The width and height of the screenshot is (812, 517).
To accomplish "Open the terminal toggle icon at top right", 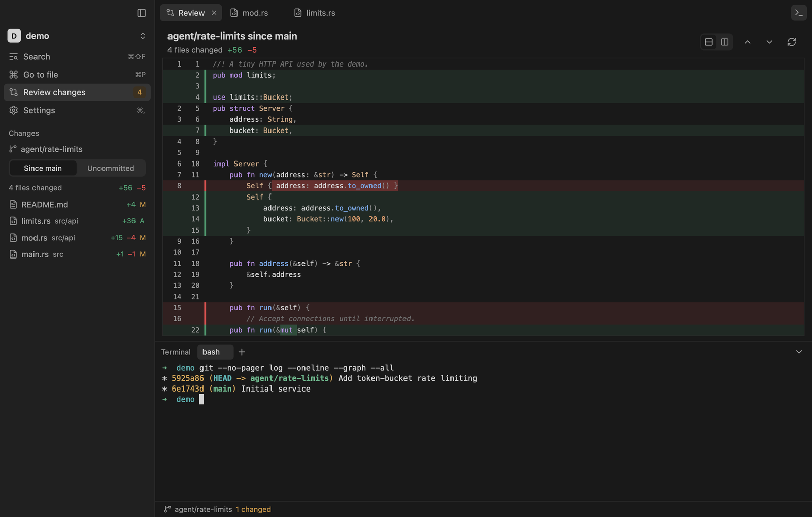I will click(799, 13).
